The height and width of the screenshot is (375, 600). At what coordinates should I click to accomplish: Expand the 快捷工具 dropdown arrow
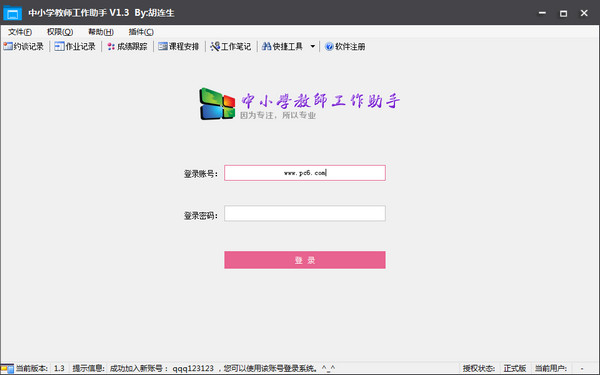click(313, 47)
